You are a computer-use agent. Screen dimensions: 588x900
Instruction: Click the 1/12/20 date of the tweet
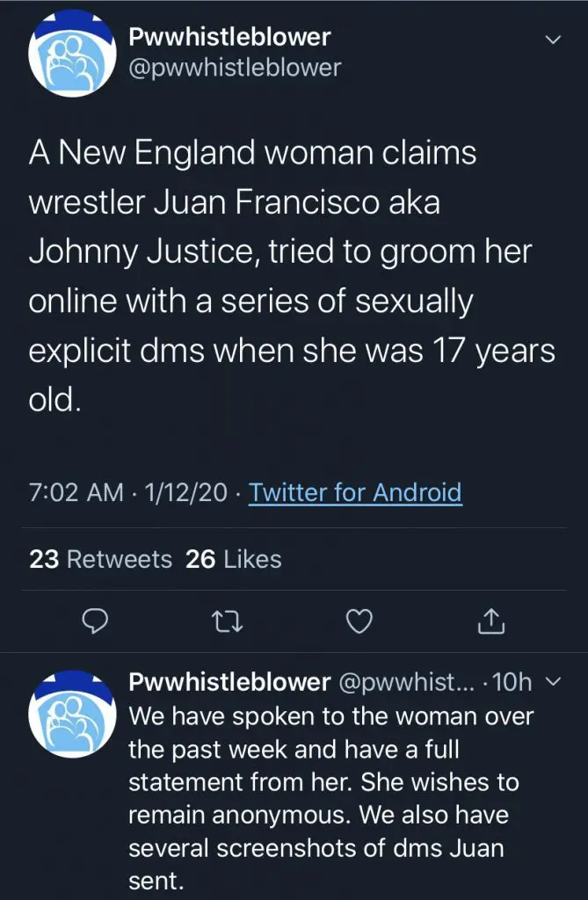(187, 492)
